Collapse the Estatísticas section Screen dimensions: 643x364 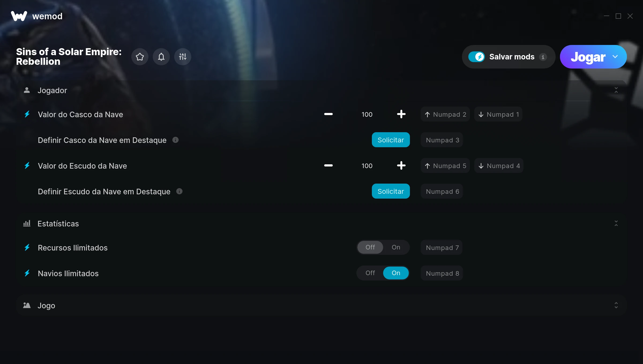[x=616, y=223]
